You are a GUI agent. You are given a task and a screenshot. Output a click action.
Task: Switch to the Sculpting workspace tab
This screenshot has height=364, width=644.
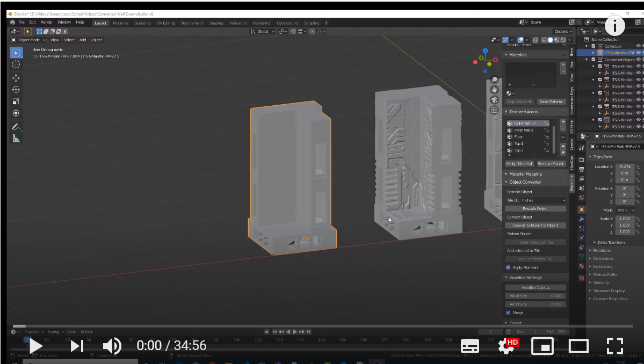[x=142, y=23]
